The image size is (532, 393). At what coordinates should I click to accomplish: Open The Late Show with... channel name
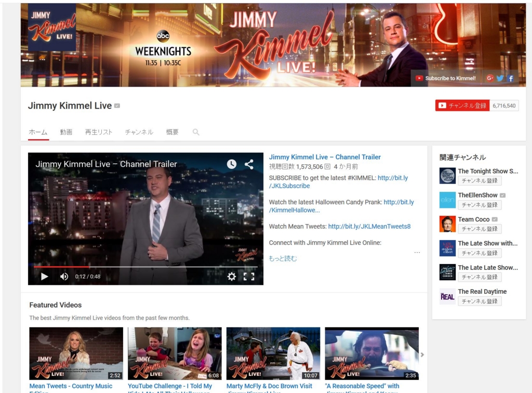pyautogui.click(x=487, y=243)
